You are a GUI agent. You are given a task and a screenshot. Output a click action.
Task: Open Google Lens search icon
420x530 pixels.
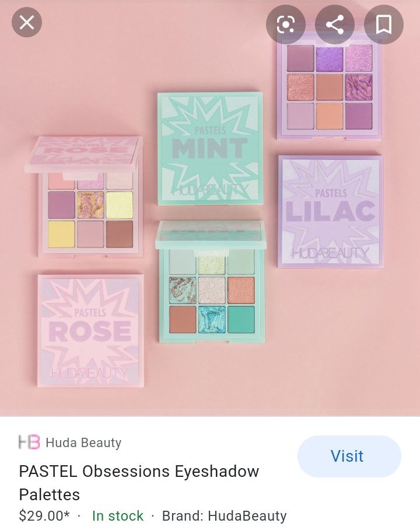tap(285, 25)
